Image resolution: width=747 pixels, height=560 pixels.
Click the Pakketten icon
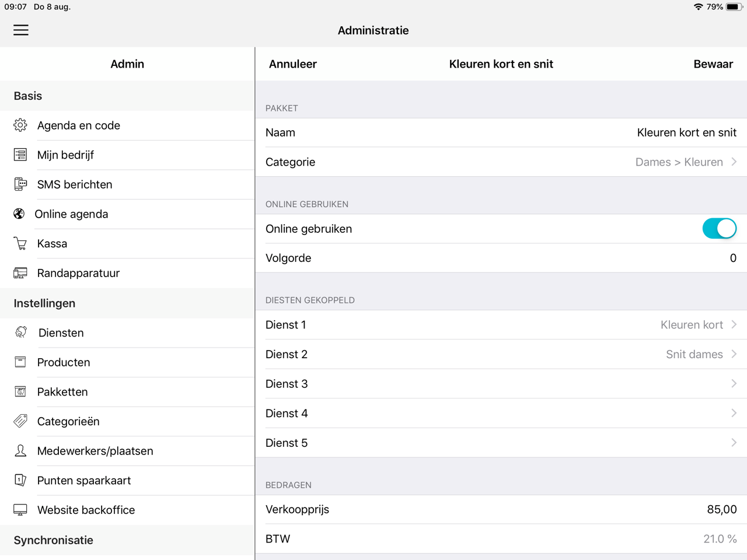pos(20,391)
